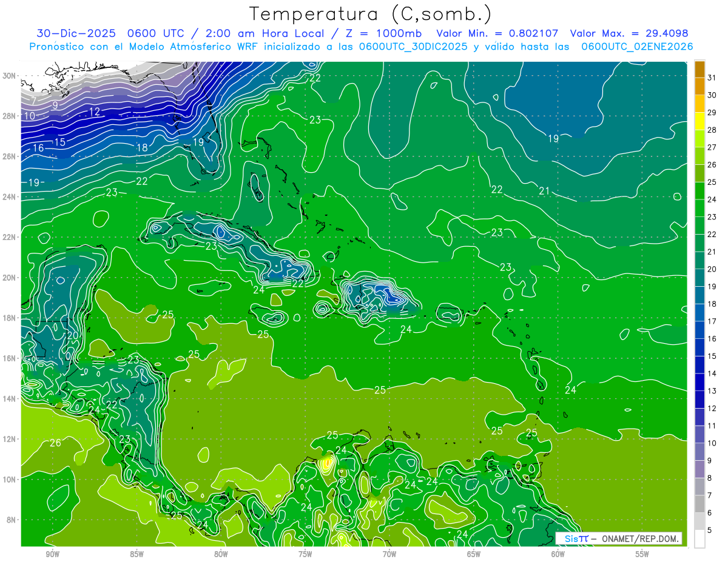Viewport: 728px width, 562px height.
Task: Click the "SisTT - ONAMET/REP.DOM." label box
Action: pyautogui.click(x=619, y=538)
